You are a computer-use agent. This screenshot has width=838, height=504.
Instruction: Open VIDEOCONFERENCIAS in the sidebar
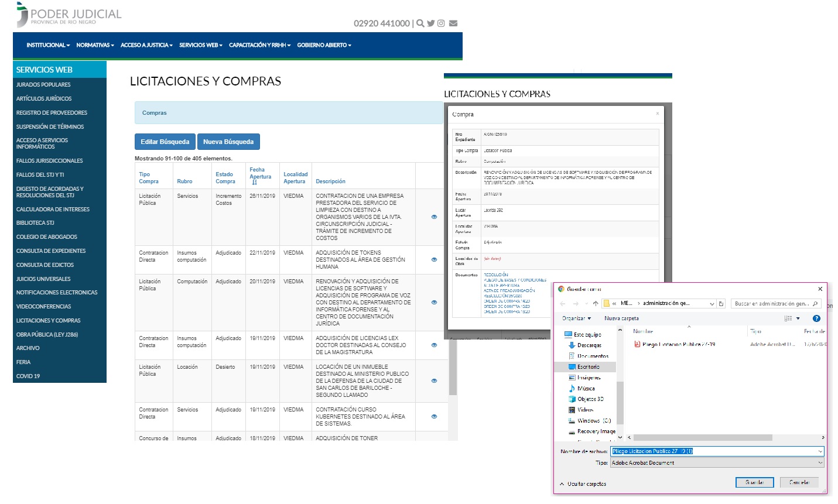pyautogui.click(x=43, y=307)
